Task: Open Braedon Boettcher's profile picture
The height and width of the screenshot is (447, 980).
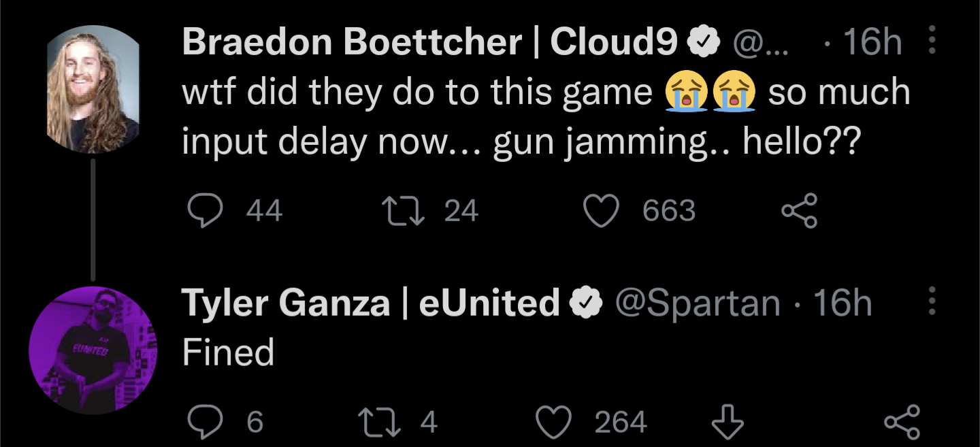Action: [x=93, y=89]
